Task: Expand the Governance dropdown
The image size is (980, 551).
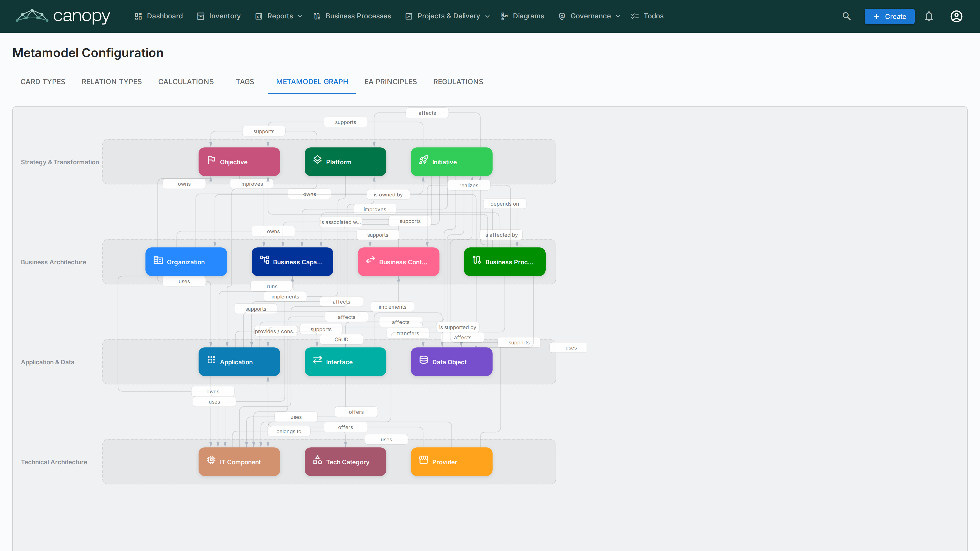Action: point(589,16)
